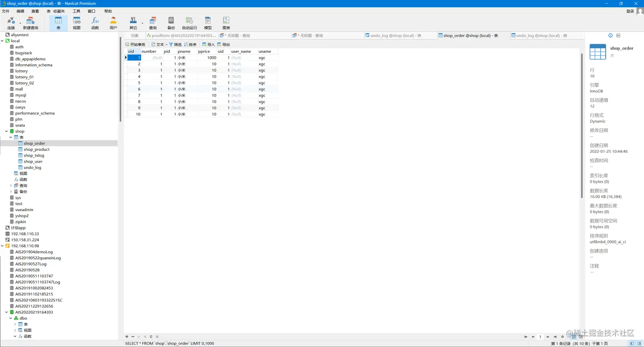Switch to the 对象 objects tab
Viewport: 644px width, 347px height.
[135, 35]
